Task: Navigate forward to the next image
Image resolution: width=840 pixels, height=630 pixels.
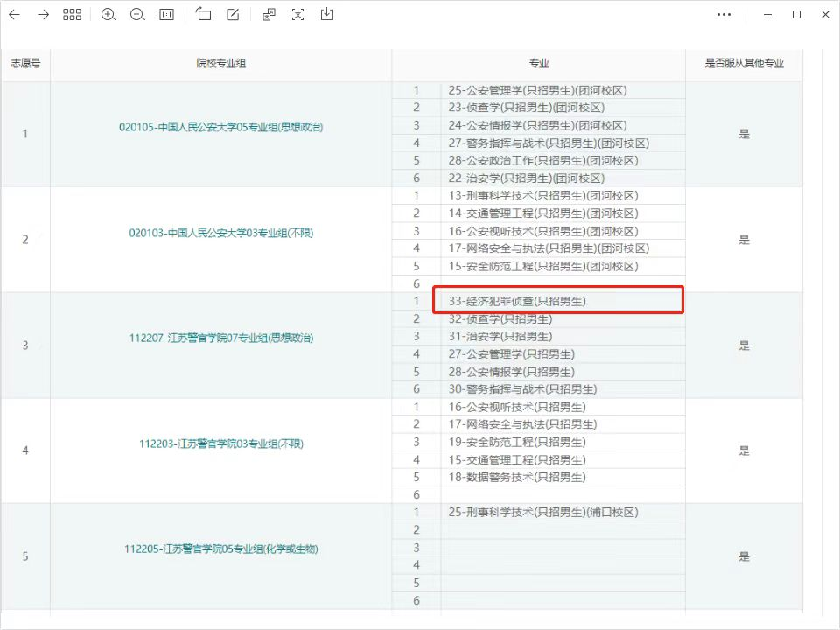Action: pos(41,14)
